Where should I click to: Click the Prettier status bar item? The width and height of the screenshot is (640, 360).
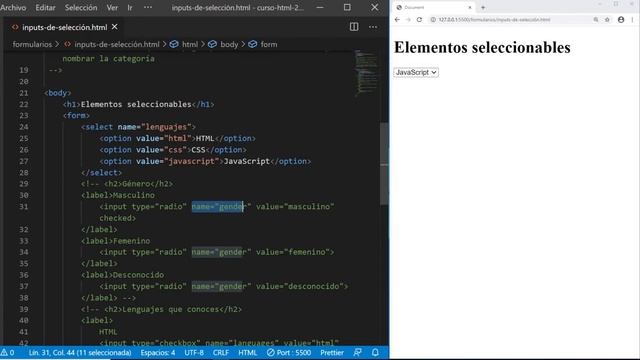tap(331, 353)
